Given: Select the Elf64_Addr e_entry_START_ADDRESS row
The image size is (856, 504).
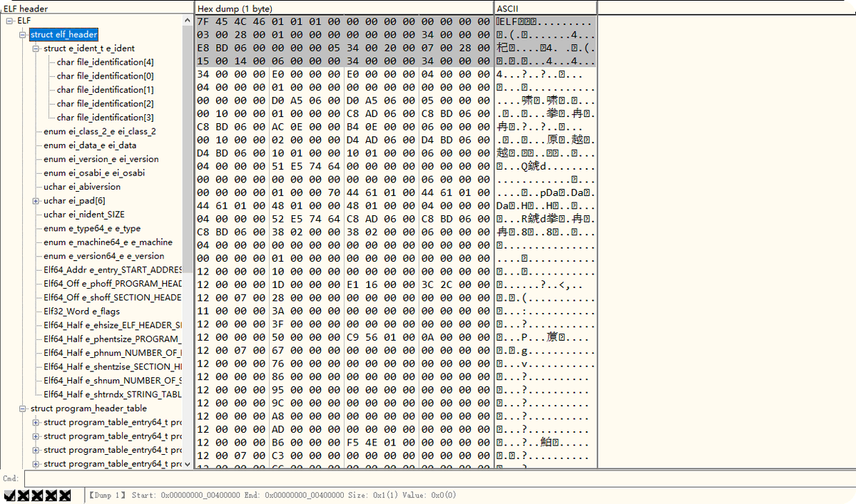Looking at the screenshot, I should coord(113,270).
